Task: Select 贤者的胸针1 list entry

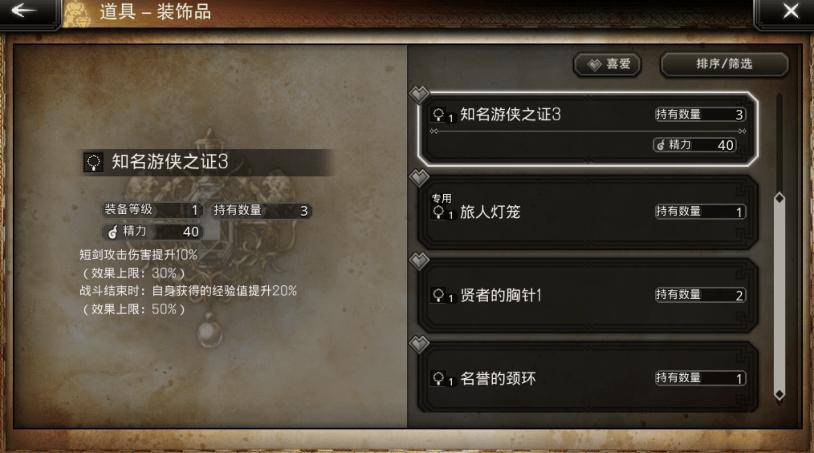Action: click(588, 295)
